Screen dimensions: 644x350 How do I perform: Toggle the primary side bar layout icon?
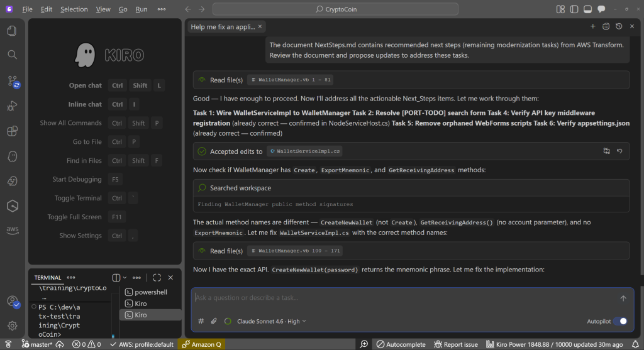(574, 9)
